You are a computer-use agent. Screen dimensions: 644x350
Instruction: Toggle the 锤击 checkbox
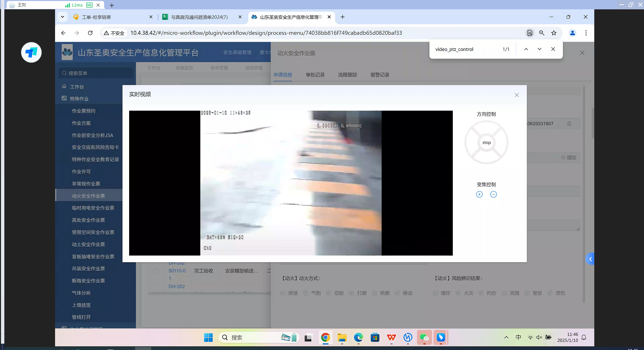(397, 293)
